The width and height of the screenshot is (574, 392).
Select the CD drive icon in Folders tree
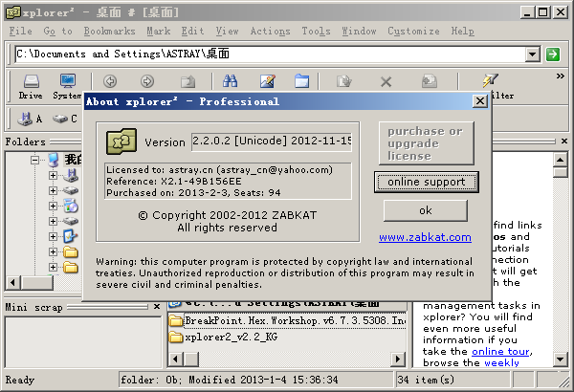tap(71, 207)
